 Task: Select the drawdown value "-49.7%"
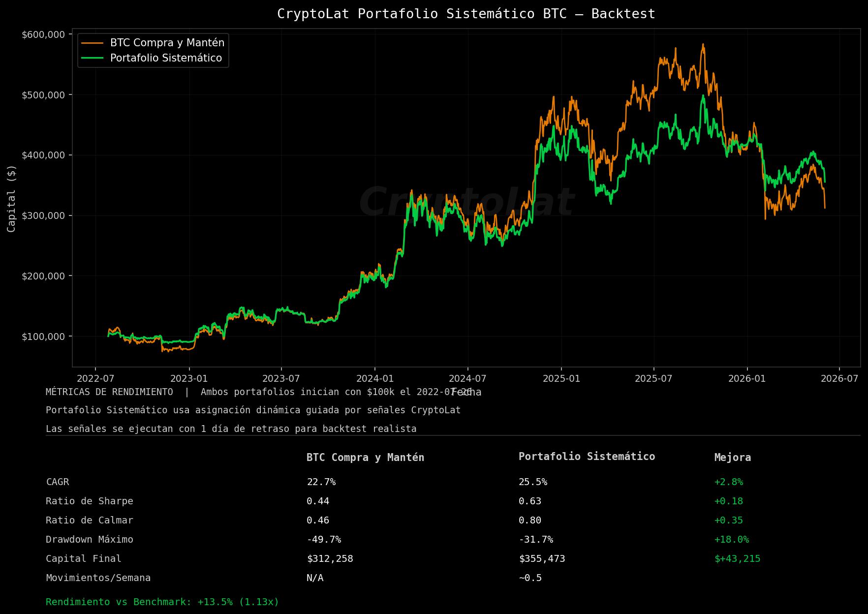(x=324, y=540)
